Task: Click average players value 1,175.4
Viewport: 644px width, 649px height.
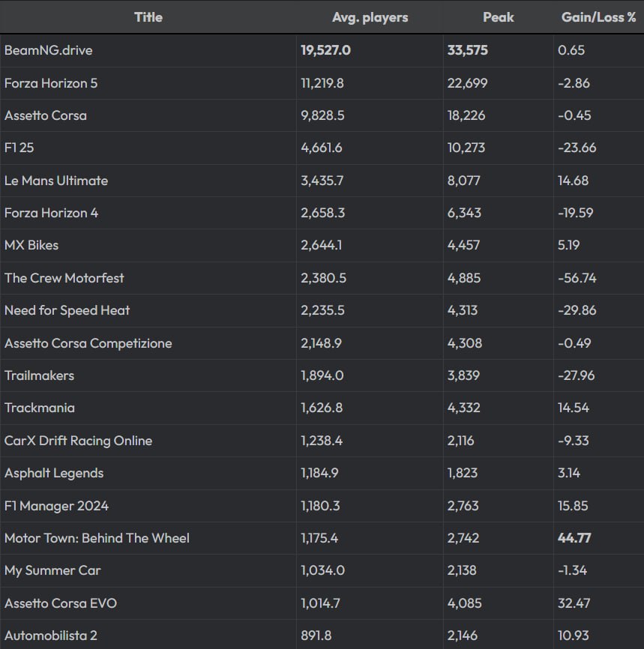Action: coord(319,538)
